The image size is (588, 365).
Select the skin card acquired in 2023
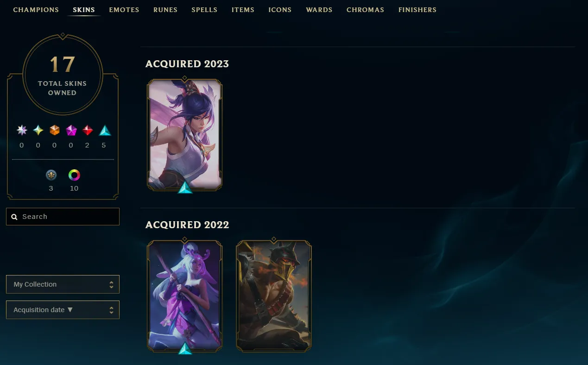click(x=184, y=134)
